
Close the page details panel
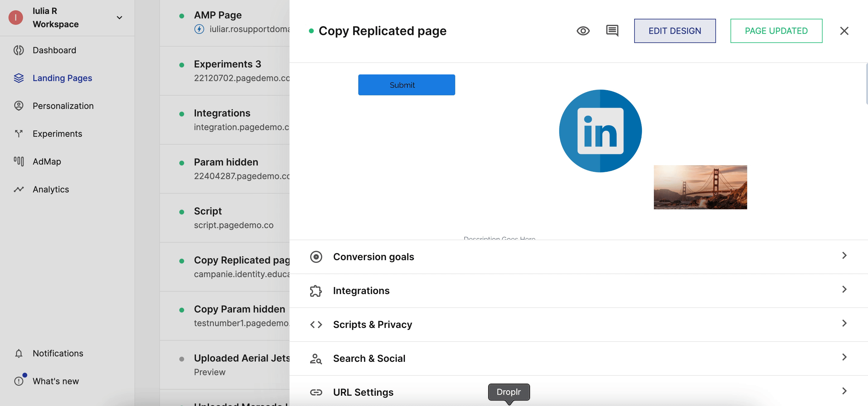[844, 31]
